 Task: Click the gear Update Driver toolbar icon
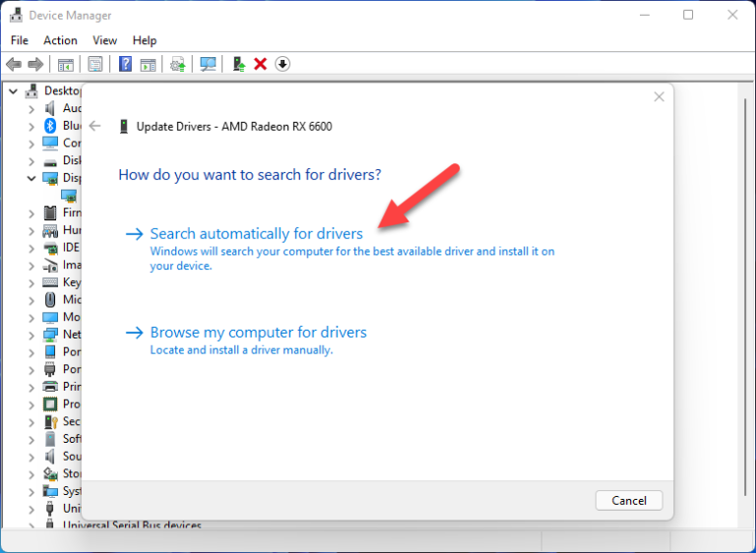177,64
